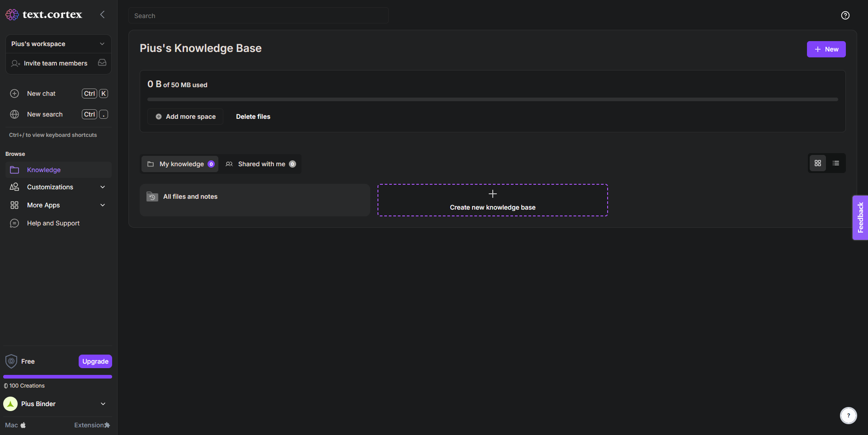
Task: Open Help and Support in the sidebar
Action: [53, 223]
